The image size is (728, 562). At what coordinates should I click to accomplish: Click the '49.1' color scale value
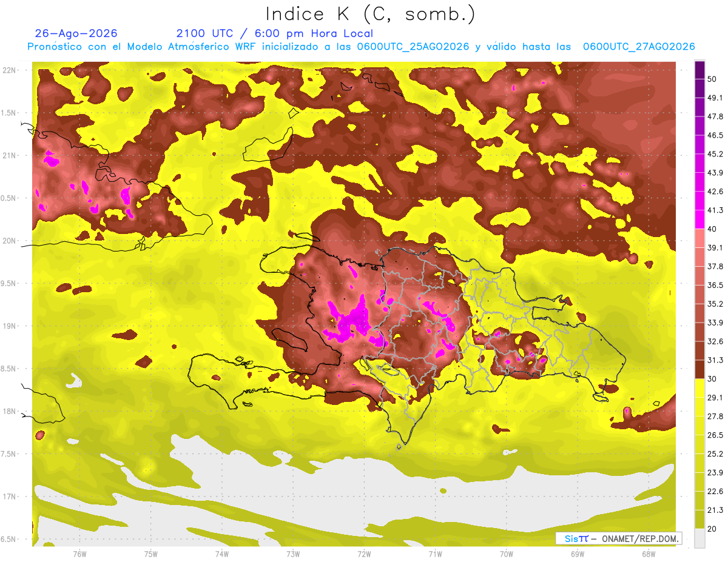[x=715, y=98]
